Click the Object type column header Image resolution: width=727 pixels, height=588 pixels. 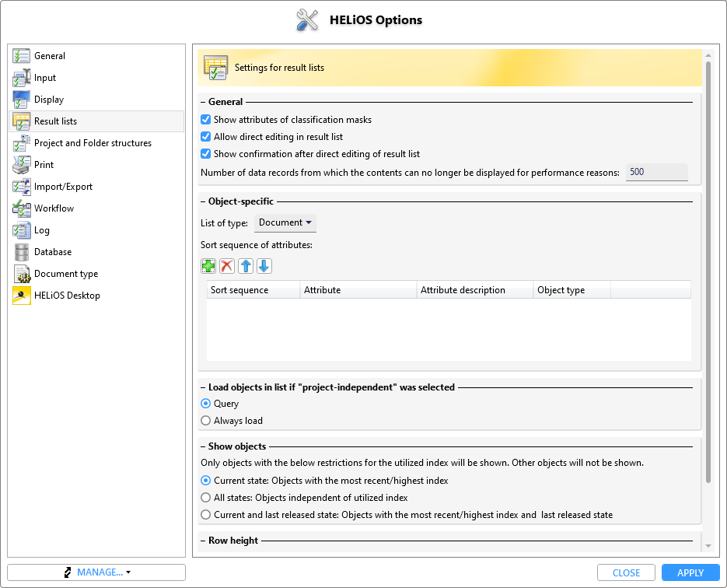[x=572, y=290]
